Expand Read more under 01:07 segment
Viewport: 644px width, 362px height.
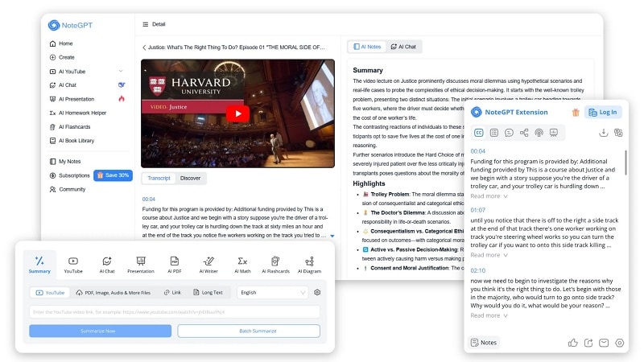click(x=489, y=255)
